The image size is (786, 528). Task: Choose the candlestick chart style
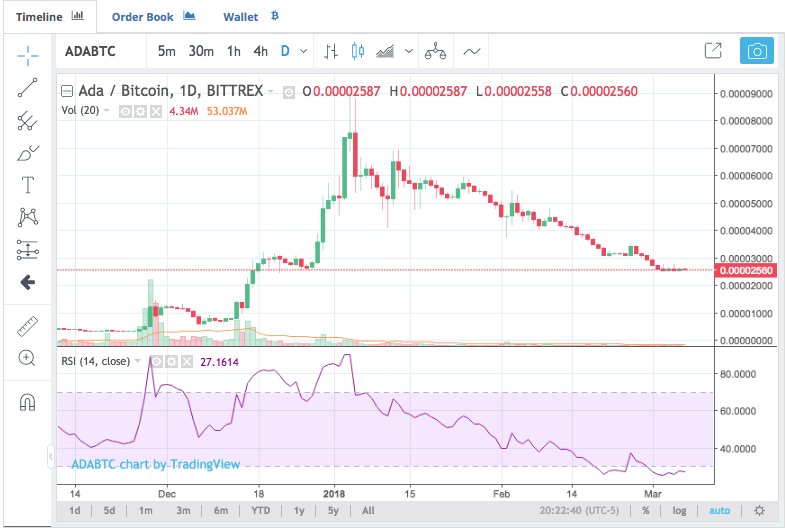[358, 51]
